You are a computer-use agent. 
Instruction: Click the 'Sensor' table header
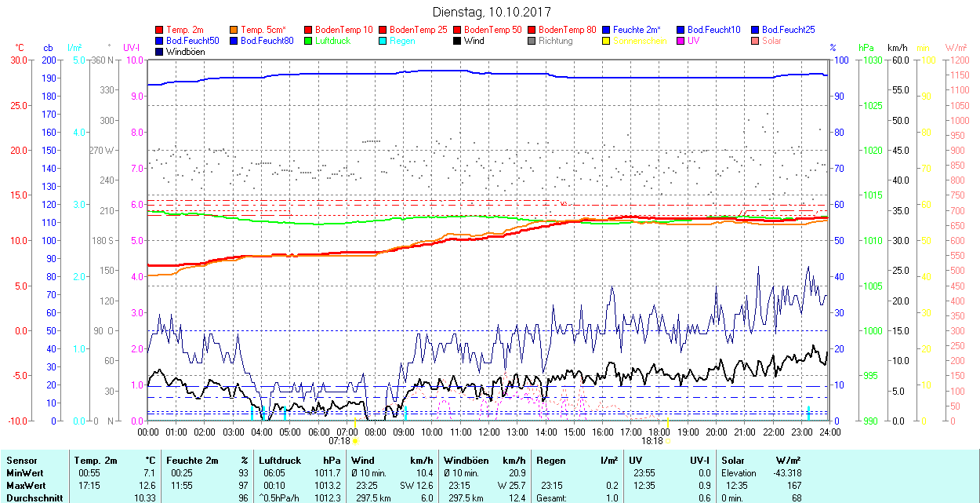pyautogui.click(x=21, y=461)
